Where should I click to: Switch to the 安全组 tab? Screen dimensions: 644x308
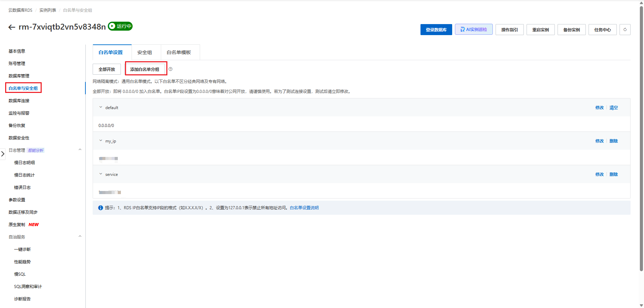(x=145, y=52)
